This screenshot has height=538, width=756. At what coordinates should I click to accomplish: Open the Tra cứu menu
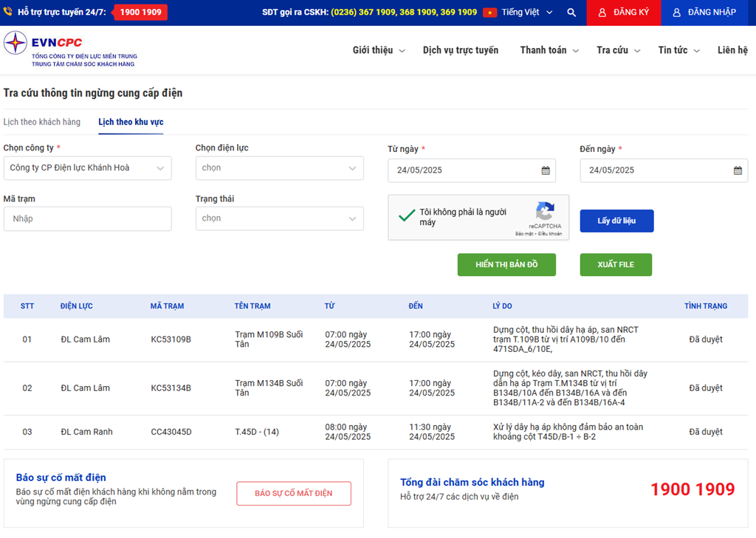click(618, 50)
